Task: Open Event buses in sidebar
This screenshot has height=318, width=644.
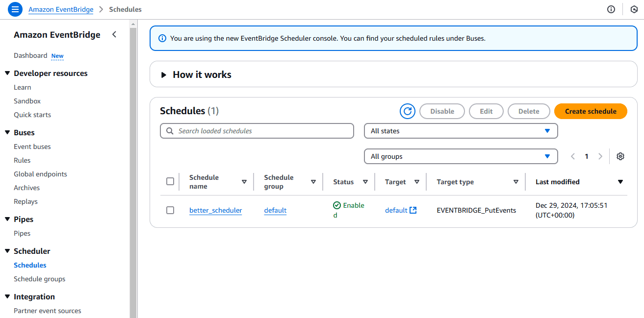Action: tap(32, 147)
